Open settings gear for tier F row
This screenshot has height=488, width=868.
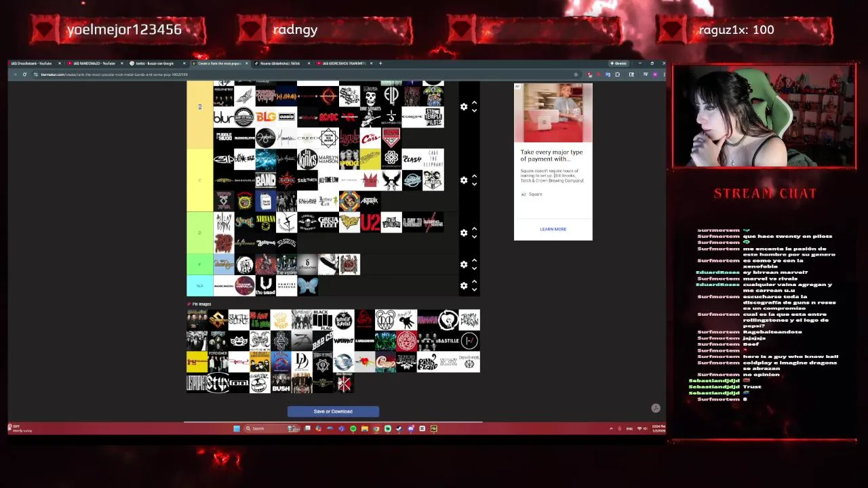tap(464, 264)
